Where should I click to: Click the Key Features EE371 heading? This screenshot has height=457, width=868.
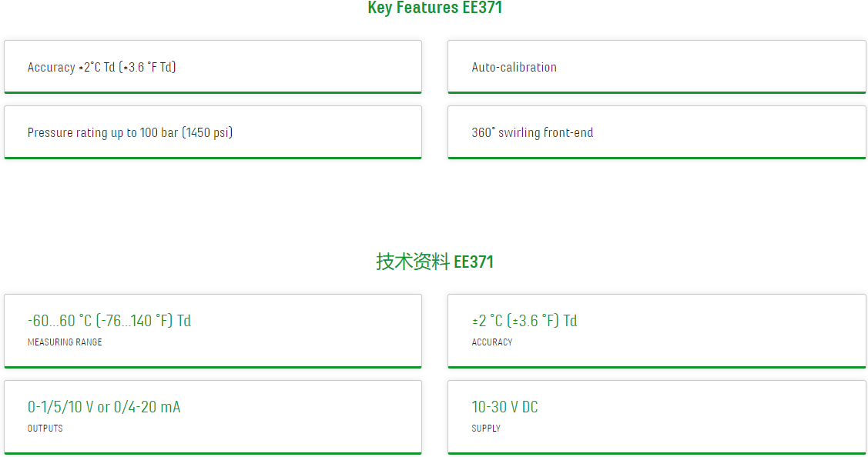434,8
